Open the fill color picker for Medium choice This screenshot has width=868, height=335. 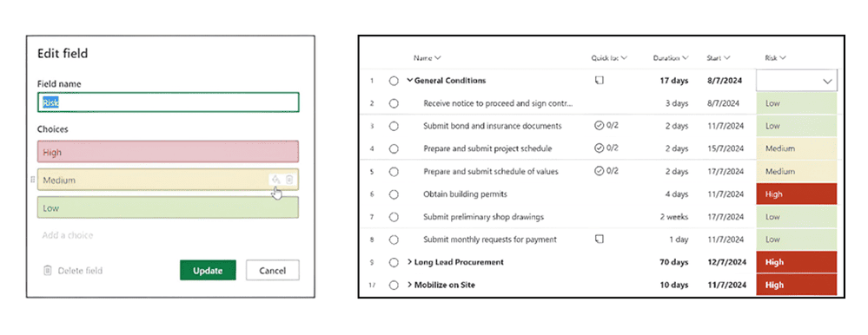(x=276, y=180)
